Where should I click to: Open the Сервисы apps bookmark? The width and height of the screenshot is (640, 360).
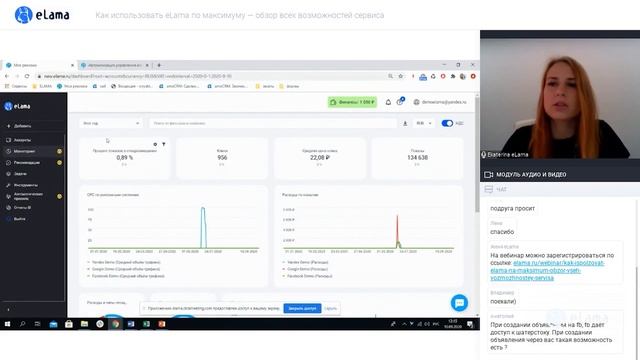point(16,86)
